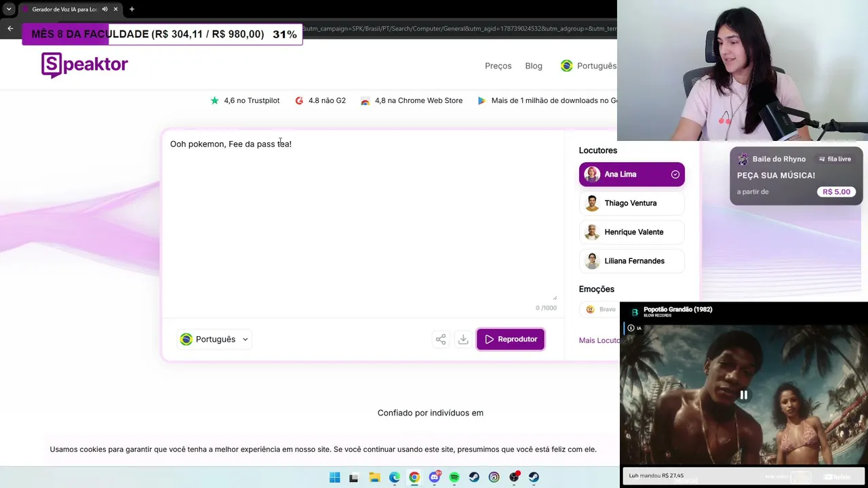Select the Thiago Ventura voice

pos(632,203)
